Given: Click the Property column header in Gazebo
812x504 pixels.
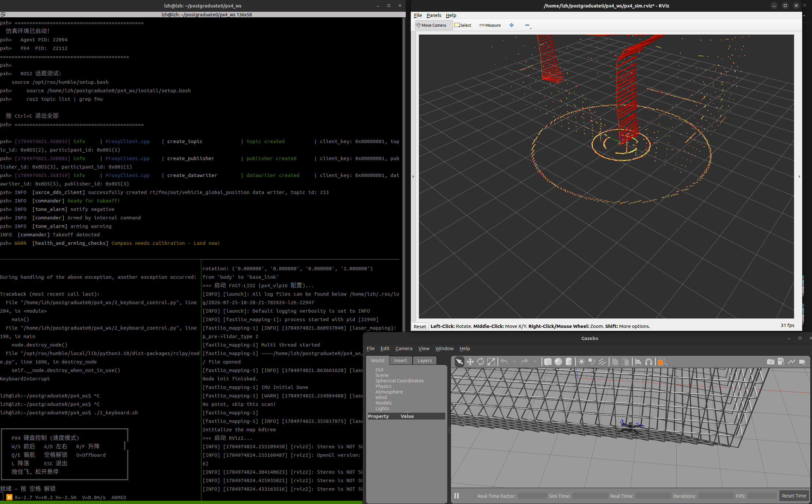Looking at the screenshot, I should click(378, 416).
